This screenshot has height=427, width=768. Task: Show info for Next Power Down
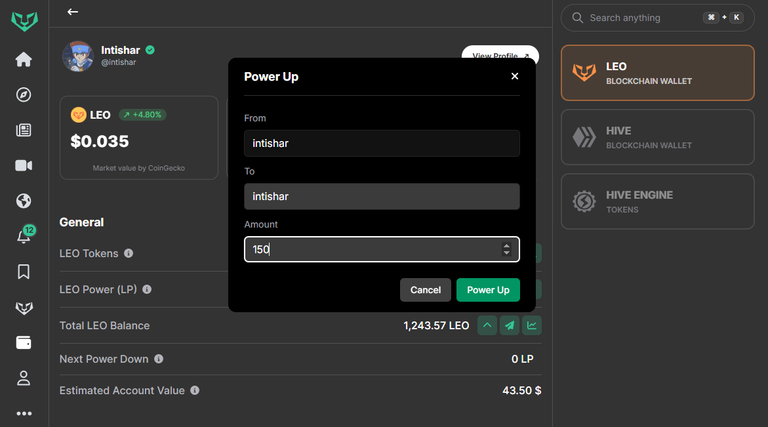159,359
